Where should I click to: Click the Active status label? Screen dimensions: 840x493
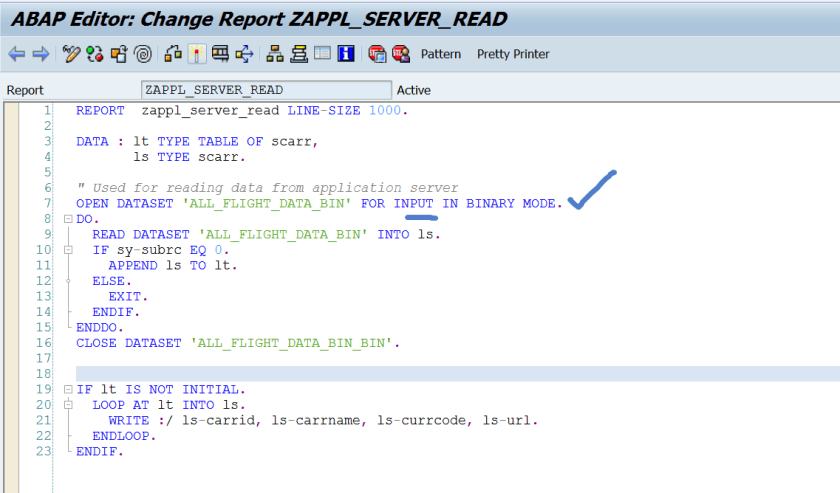pyautogui.click(x=414, y=90)
